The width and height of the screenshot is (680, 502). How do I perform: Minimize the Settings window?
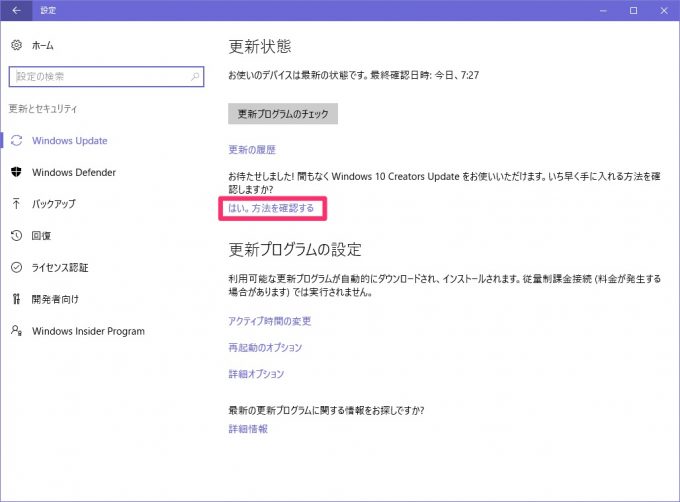click(603, 10)
